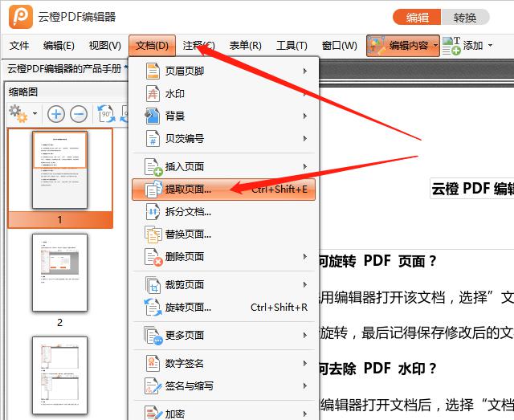The height and width of the screenshot is (420, 514).
Task: Click the 云橙 PDF document title text
Action: point(472,189)
